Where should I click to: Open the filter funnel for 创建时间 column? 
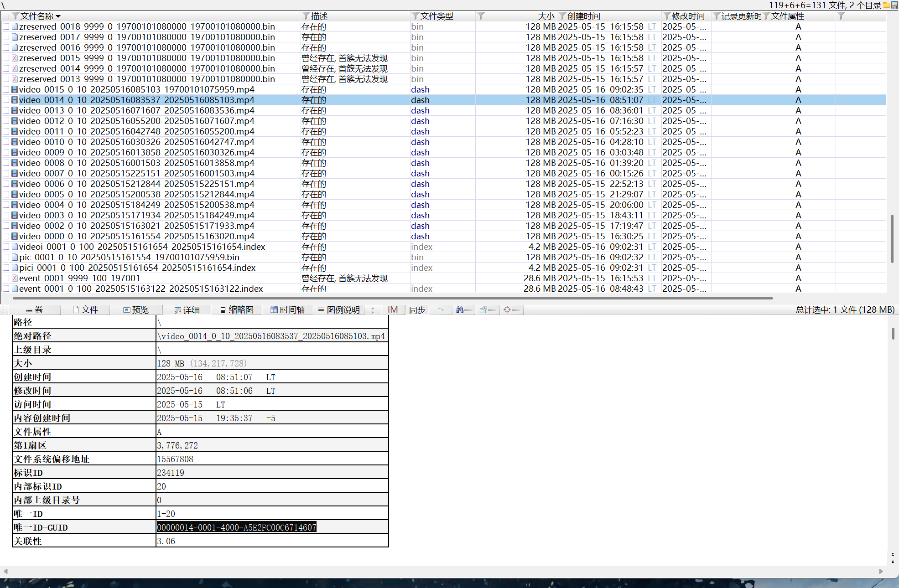tap(562, 16)
